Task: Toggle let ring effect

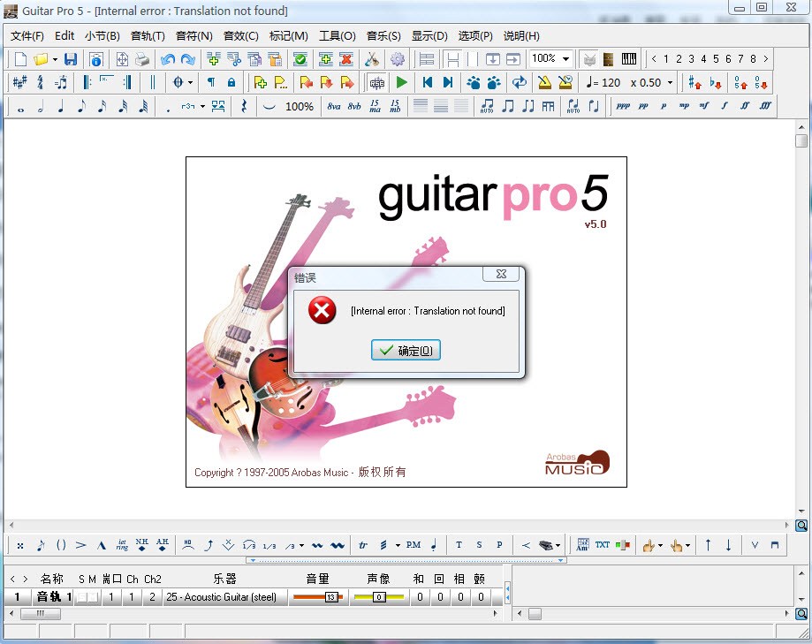Action: pos(122,544)
